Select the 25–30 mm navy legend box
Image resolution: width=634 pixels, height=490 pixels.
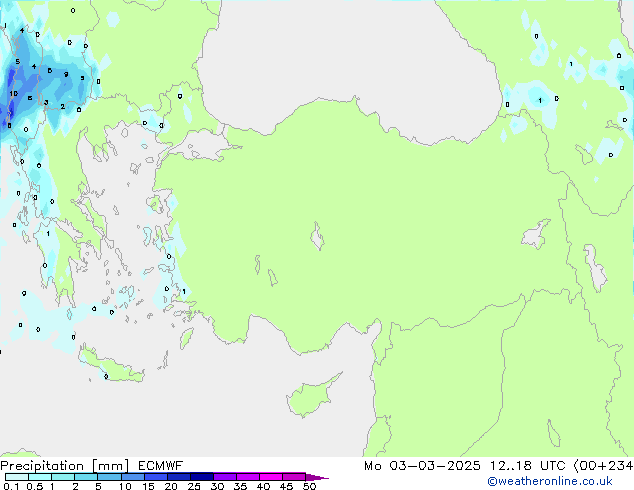[202, 477]
